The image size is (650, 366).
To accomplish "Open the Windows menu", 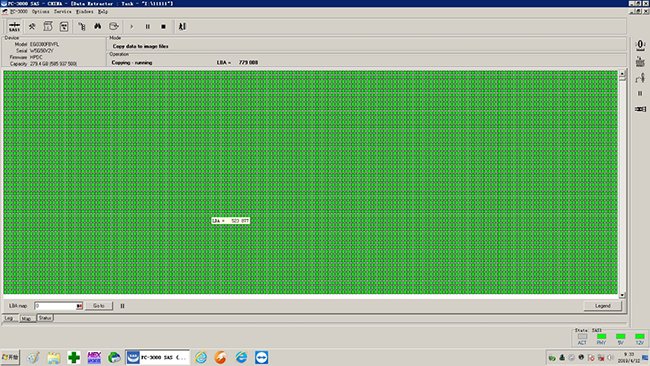I will 85,12.
